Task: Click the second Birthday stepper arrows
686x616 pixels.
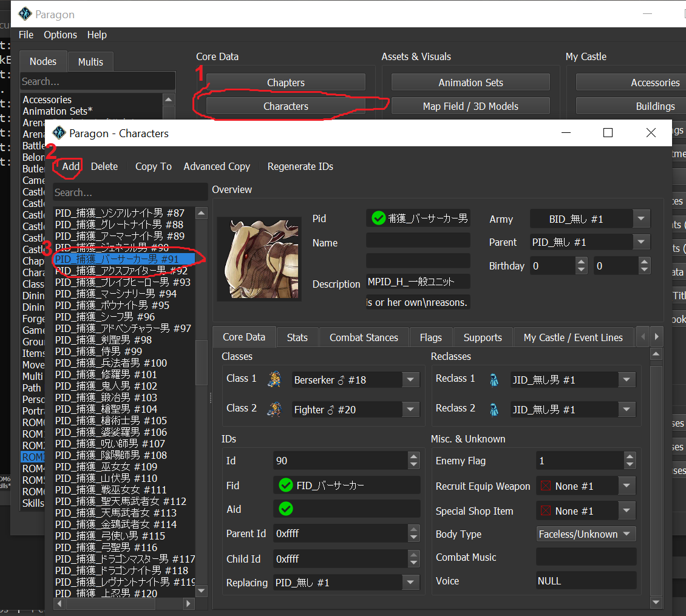Action: tap(644, 266)
